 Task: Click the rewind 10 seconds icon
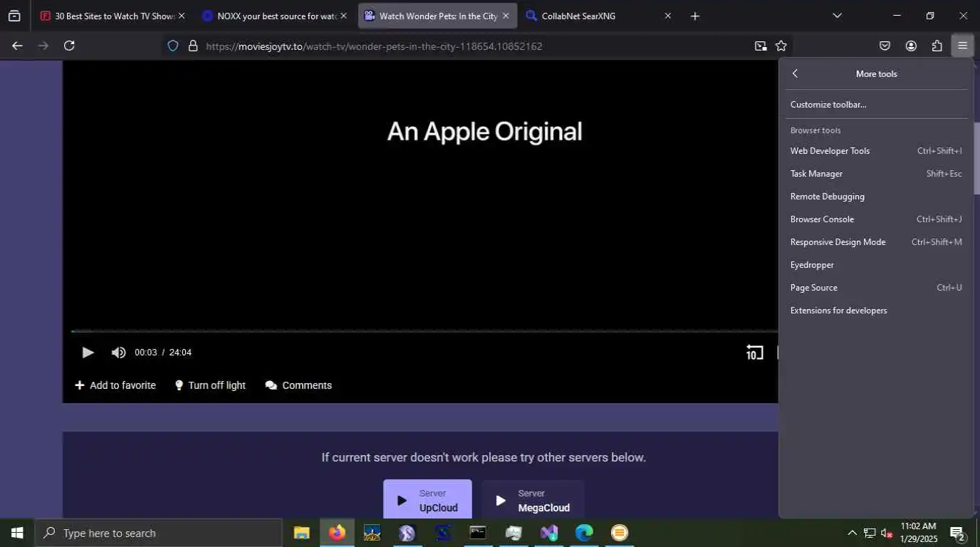click(x=754, y=352)
